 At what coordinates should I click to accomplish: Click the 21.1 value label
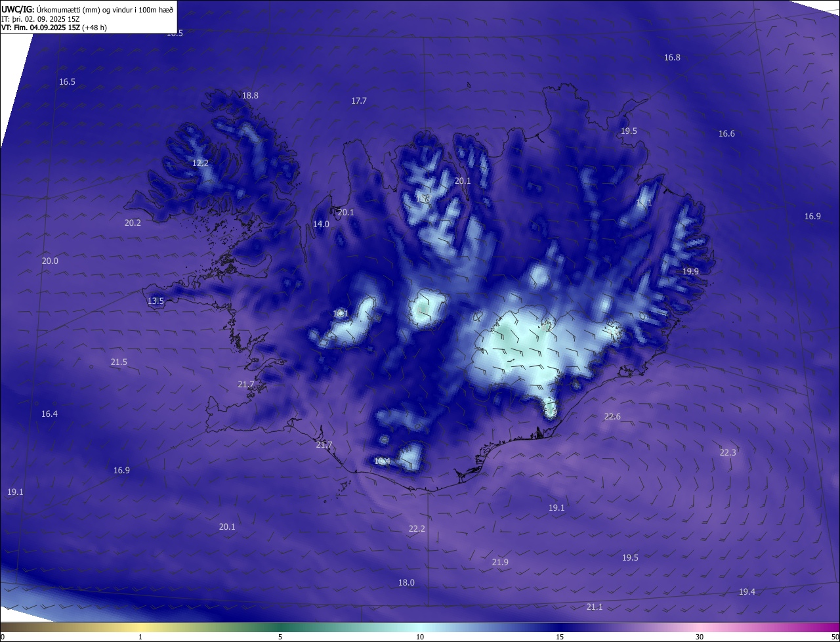click(595, 607)
